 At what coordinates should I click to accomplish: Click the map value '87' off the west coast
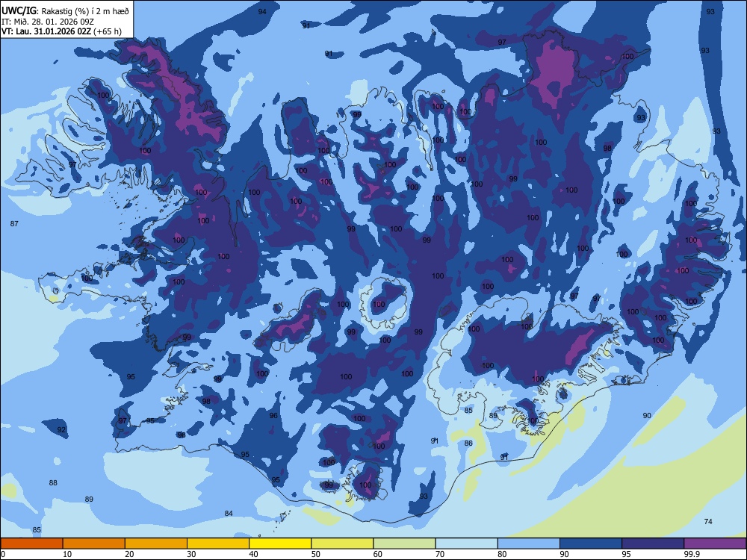tap(14, 223)
